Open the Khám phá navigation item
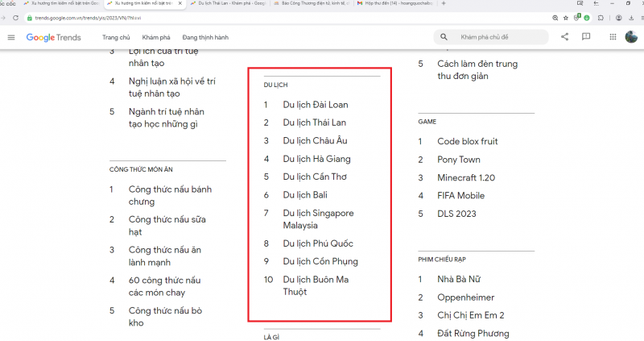Viewport: 644px width, 341px height. [x=155, y=37]
